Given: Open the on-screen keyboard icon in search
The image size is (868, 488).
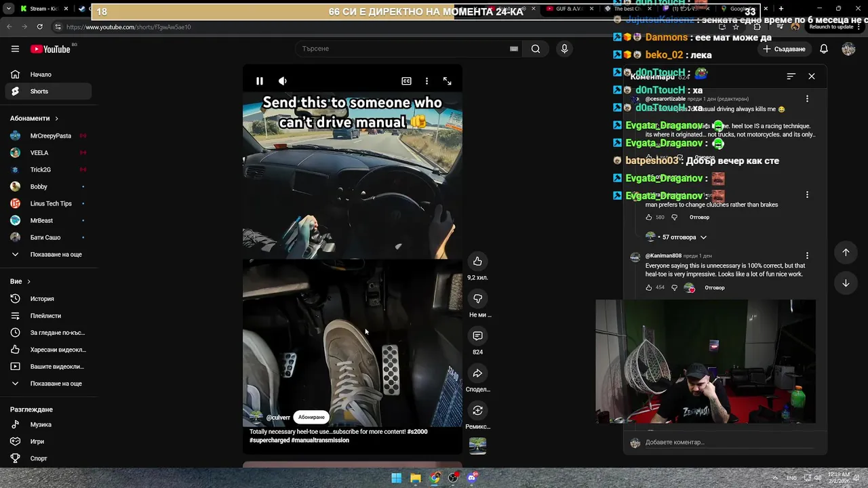Looking at the screenshot, I should click(514, 49).
